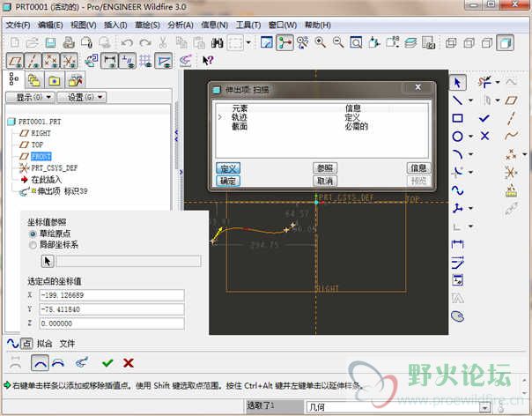Expand the Arc tool flyout arrow

(x=471, y=154)
